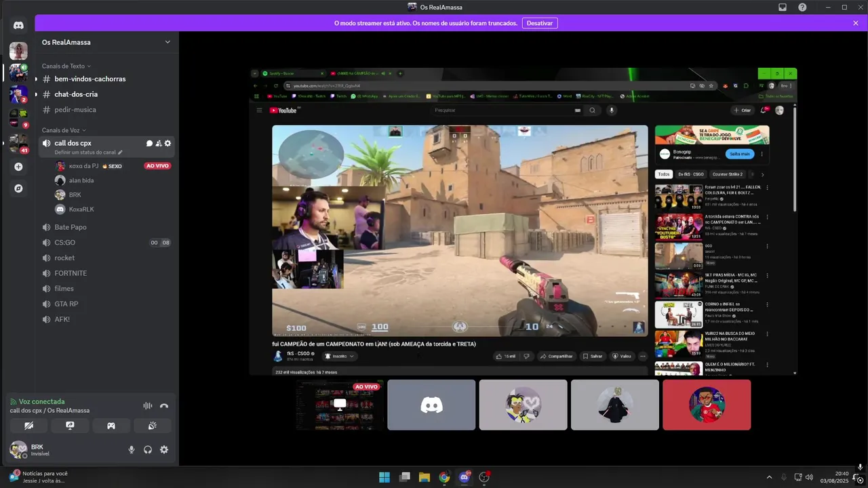Open volume control in system tray
The height and width of the screenshot is (488, 868).
pos(810,477)
